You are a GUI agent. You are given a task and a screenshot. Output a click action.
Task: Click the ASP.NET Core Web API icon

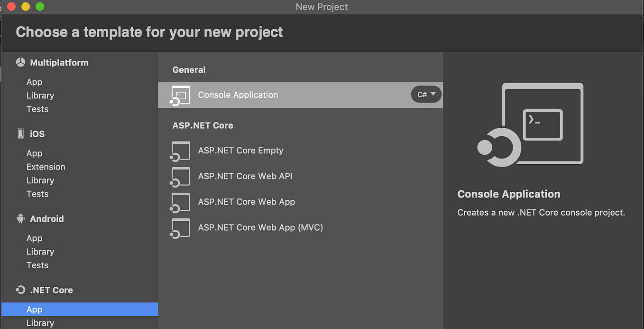(180, 177)
